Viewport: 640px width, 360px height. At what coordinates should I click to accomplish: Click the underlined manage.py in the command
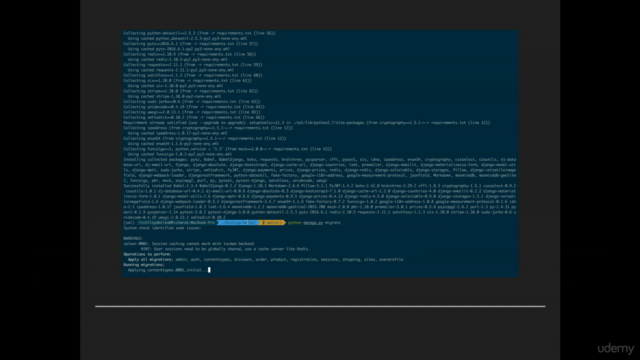coord(313,223)
